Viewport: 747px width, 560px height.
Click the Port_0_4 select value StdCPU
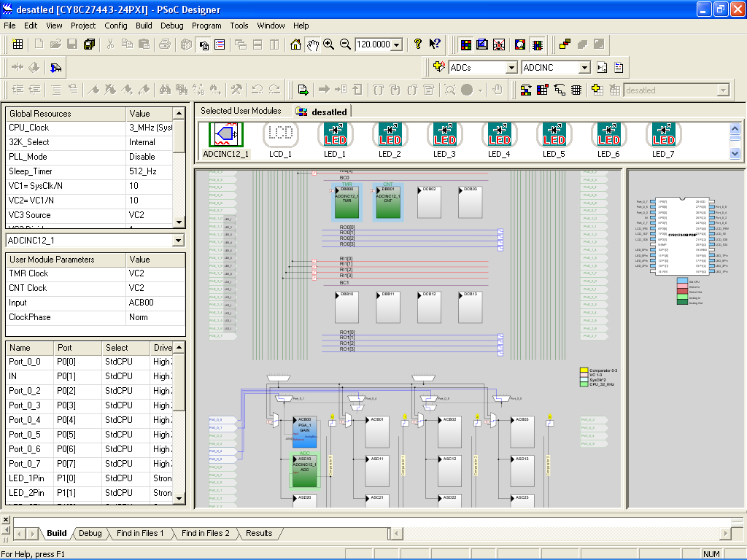[125, 420]
